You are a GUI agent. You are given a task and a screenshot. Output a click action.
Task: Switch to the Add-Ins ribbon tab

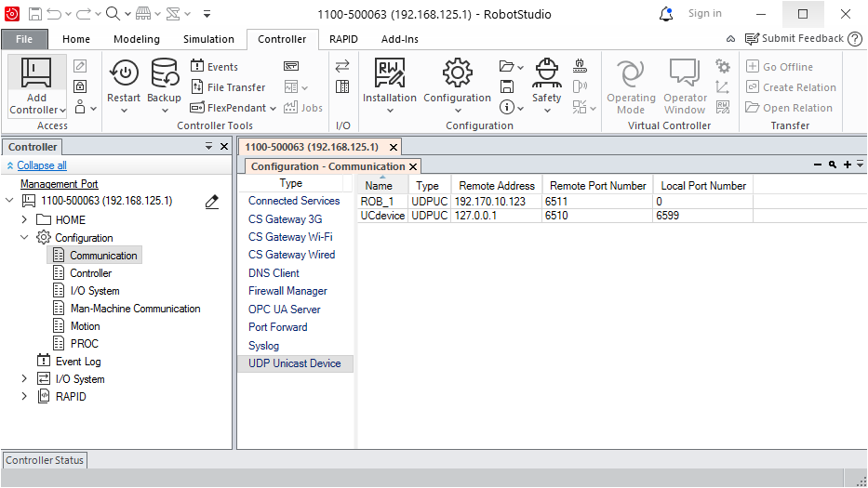click(x=400, y=39)
